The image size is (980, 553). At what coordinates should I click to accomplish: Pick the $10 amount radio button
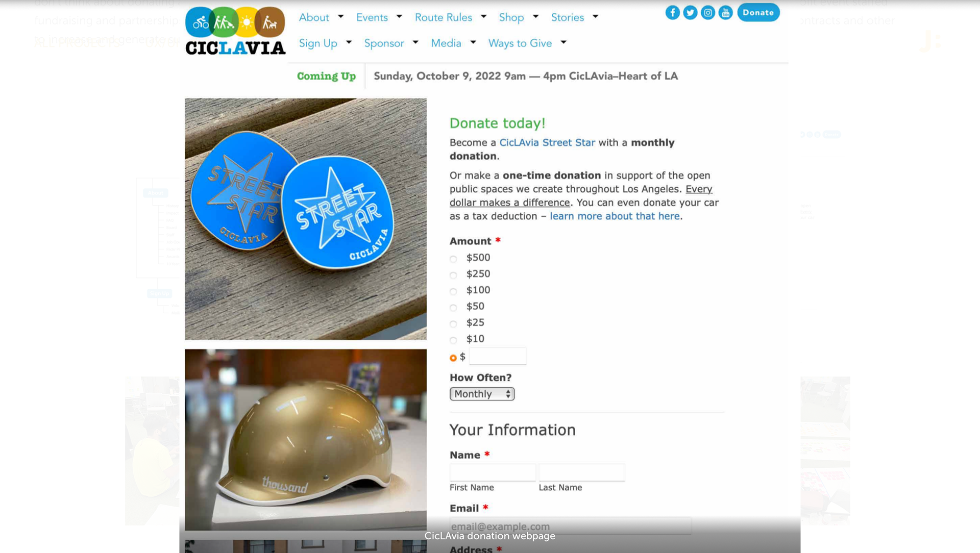[453, 340]
